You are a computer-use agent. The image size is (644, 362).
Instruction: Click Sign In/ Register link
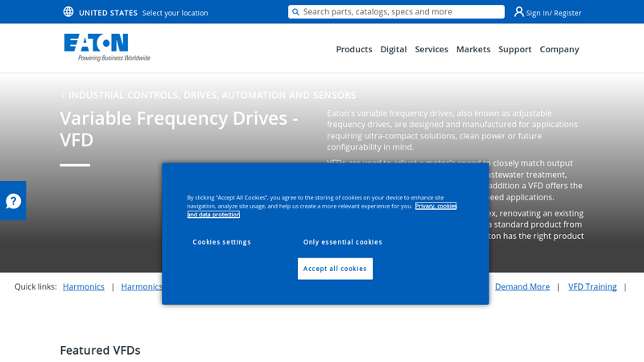[x=553, y=13]
